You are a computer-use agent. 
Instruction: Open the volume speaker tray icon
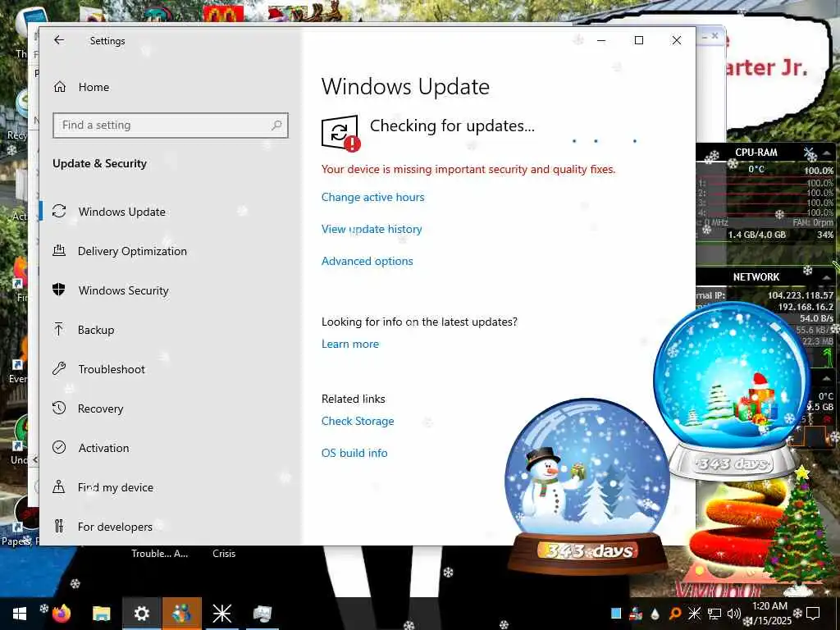click(733, 614)
